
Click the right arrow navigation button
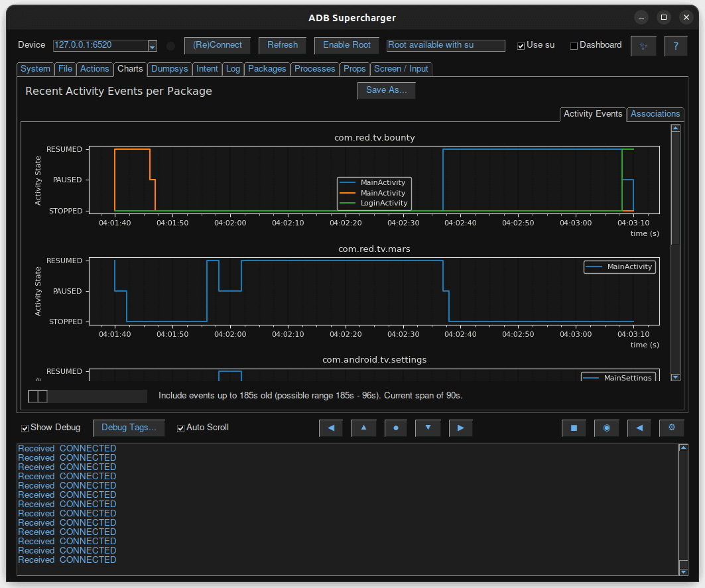460,428
